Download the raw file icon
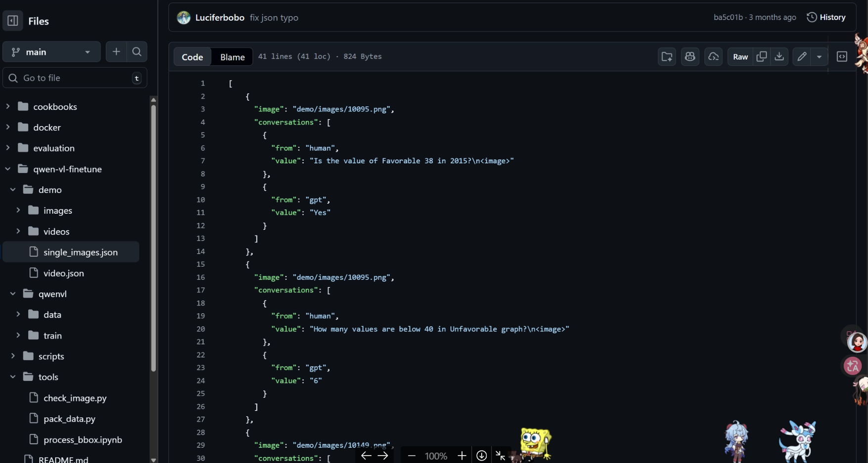 [x=779, y=56]
